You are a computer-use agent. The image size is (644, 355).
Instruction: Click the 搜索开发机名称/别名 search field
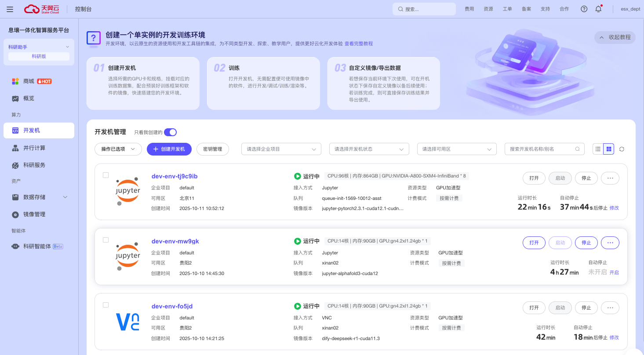541,149
